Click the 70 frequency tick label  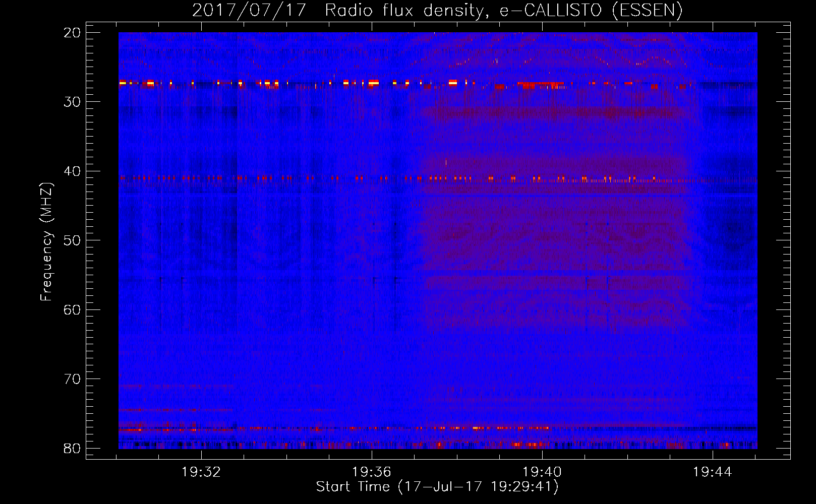pos(72,379)
